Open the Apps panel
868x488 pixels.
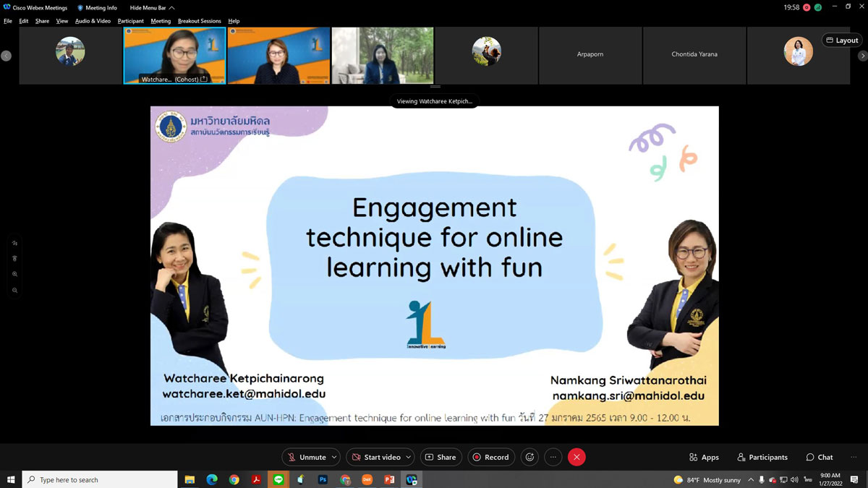(x=704, y=457)
